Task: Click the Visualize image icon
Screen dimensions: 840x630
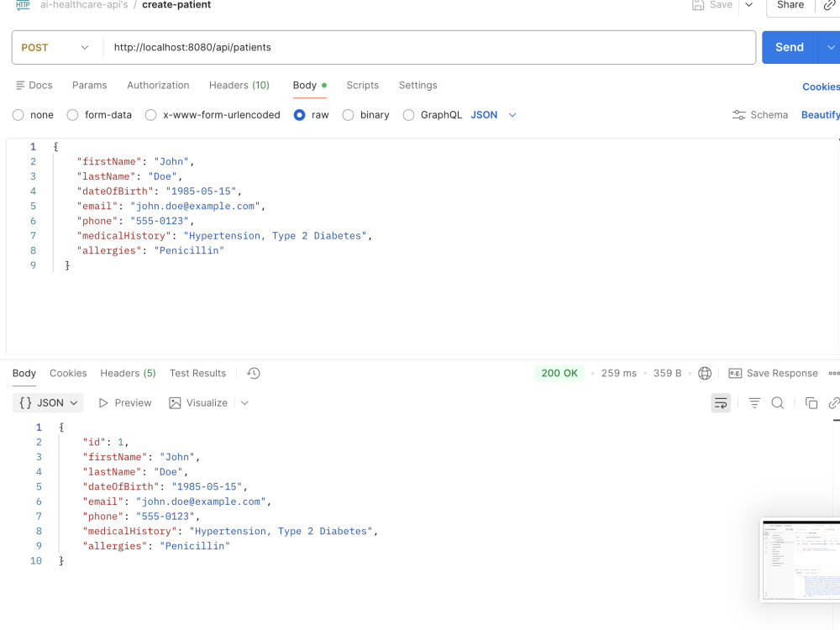Action: (x=175, y=403)
